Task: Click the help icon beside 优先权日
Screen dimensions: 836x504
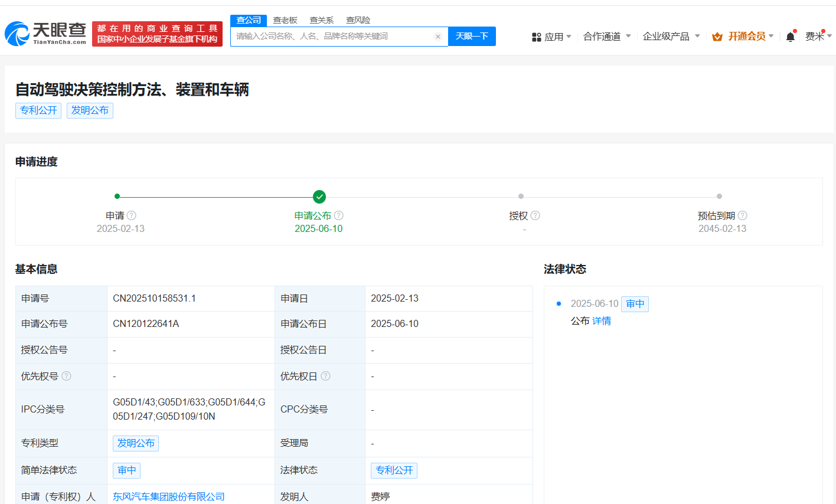Action: coord(325,376)
